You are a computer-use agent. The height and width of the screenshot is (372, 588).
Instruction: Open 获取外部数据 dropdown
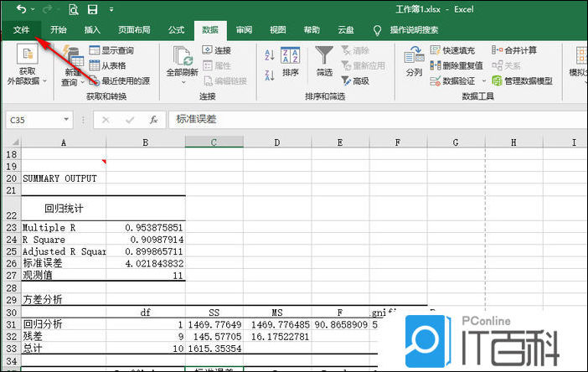(x=27, y=65)
